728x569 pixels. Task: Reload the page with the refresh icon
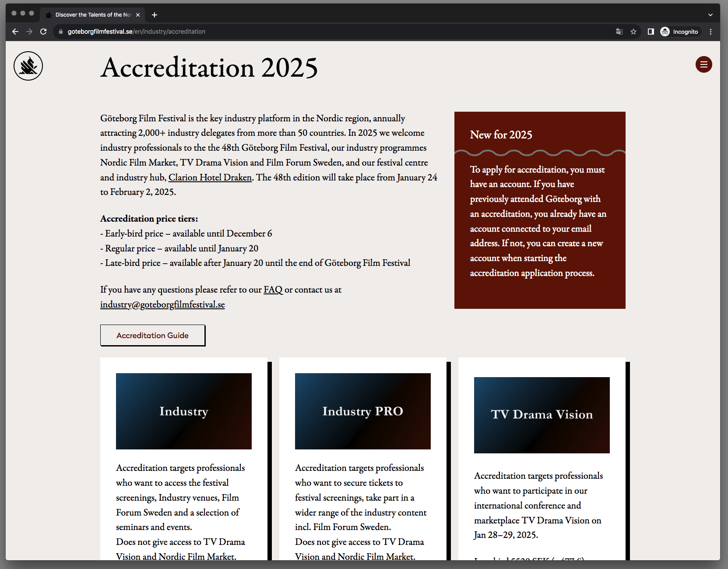click(x=43, y=32)
